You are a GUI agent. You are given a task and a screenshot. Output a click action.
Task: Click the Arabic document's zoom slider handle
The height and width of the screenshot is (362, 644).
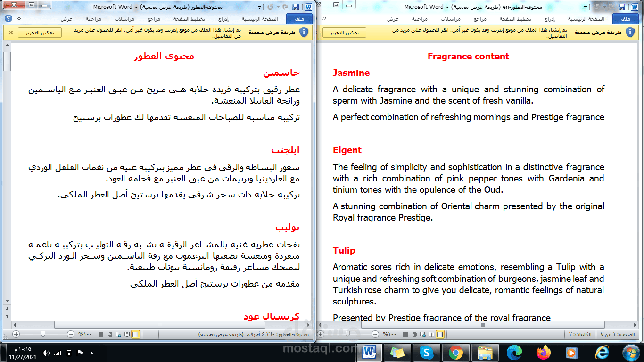coord(43,334)
